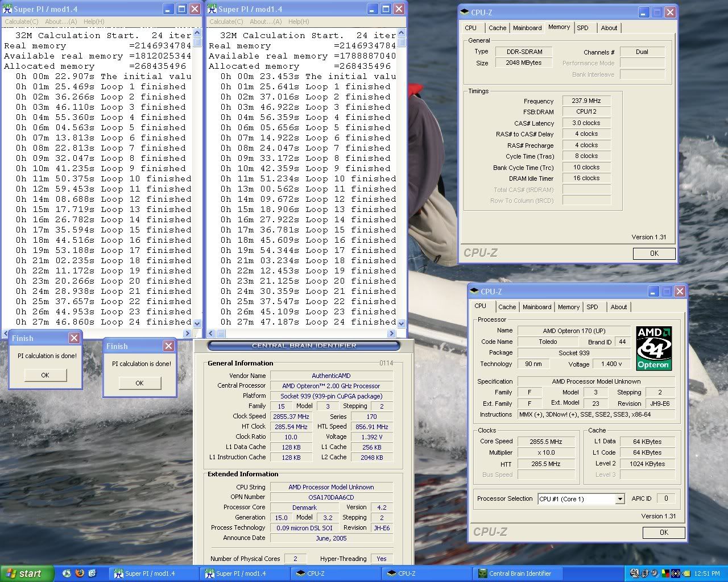728x582 pixels.
Task: Click the Vendor Name AuthenticAMD
Action: point(331,376)
